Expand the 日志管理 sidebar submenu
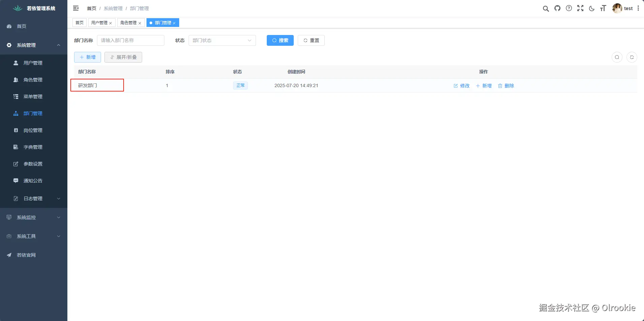644x321 pixels. coord(34,199)
